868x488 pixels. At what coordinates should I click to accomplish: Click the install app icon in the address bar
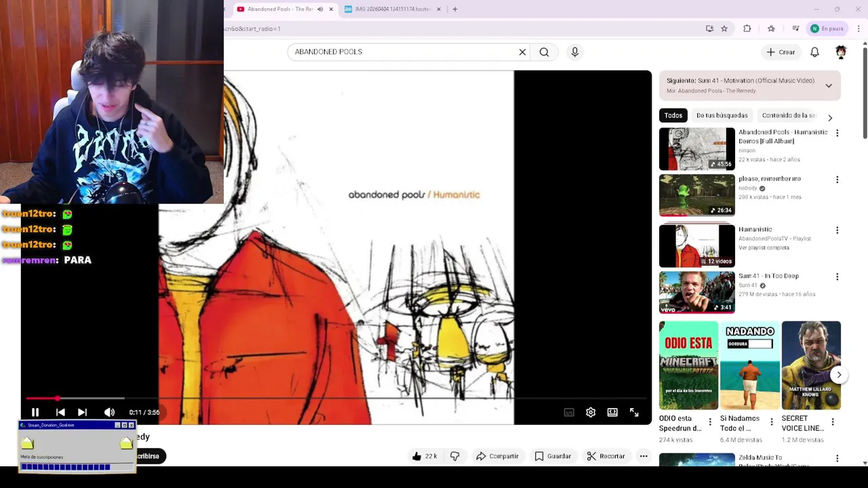[x=709, y=28]
